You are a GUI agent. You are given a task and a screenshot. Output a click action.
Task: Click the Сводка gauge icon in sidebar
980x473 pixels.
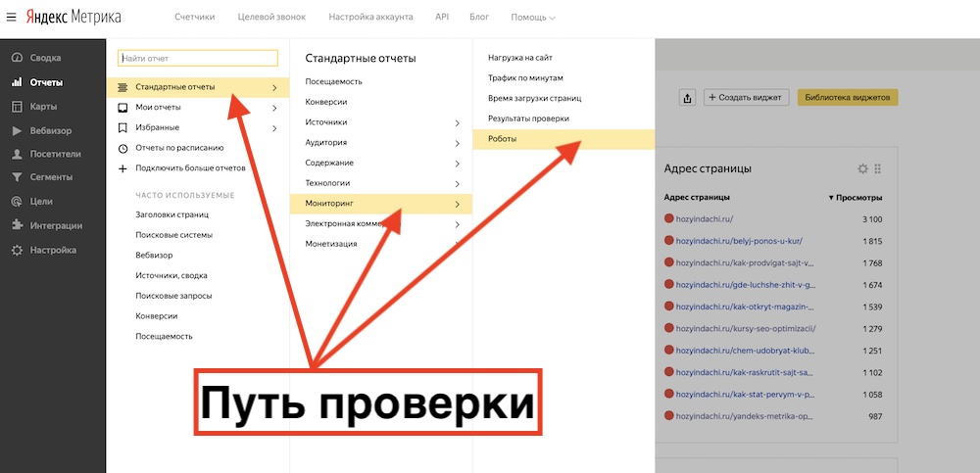(x=18, y=58)
